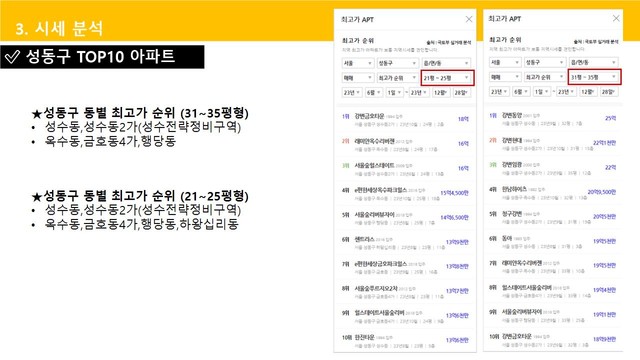Image resolution: width=640 pixels, height=360 pixels.
Task: Select 3위 강변임광 row
Action: pos(553,168)
